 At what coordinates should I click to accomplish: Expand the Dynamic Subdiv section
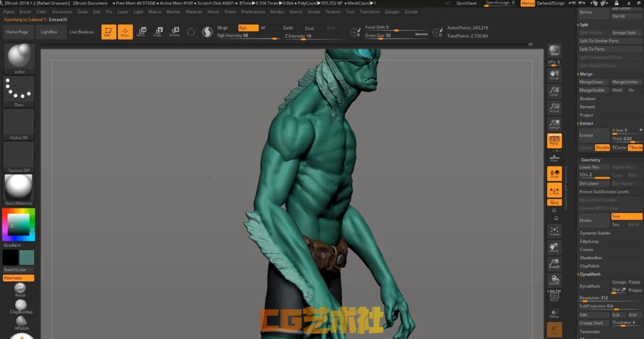(595, 233)
